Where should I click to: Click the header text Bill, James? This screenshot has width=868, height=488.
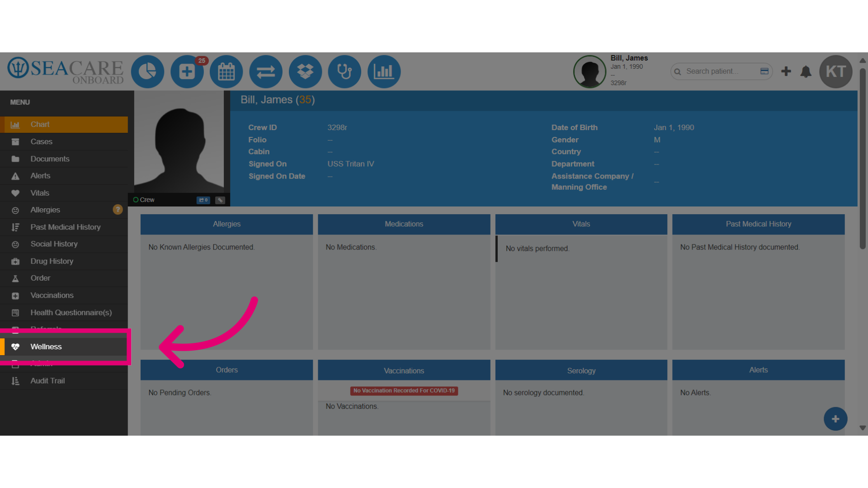(x=629, y=58)
